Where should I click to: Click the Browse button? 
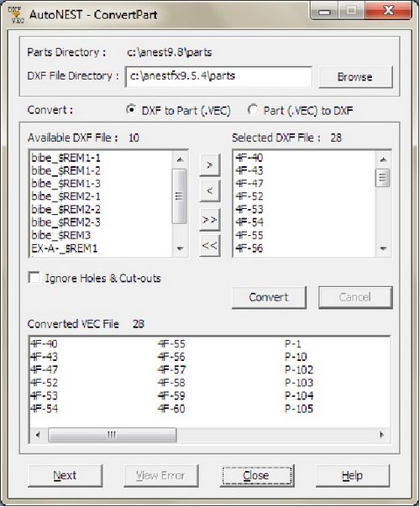tap(355, 77)
